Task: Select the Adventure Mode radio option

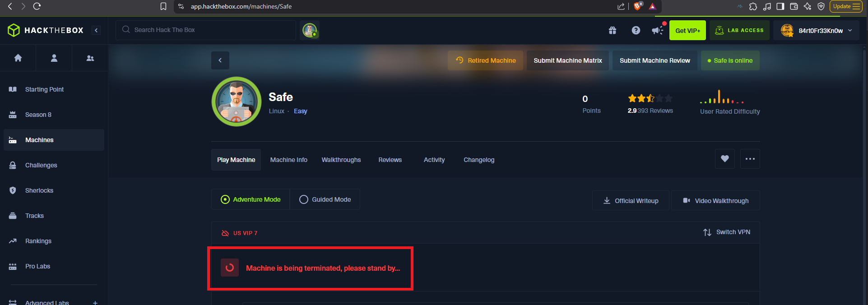Action: pos(251,199)
